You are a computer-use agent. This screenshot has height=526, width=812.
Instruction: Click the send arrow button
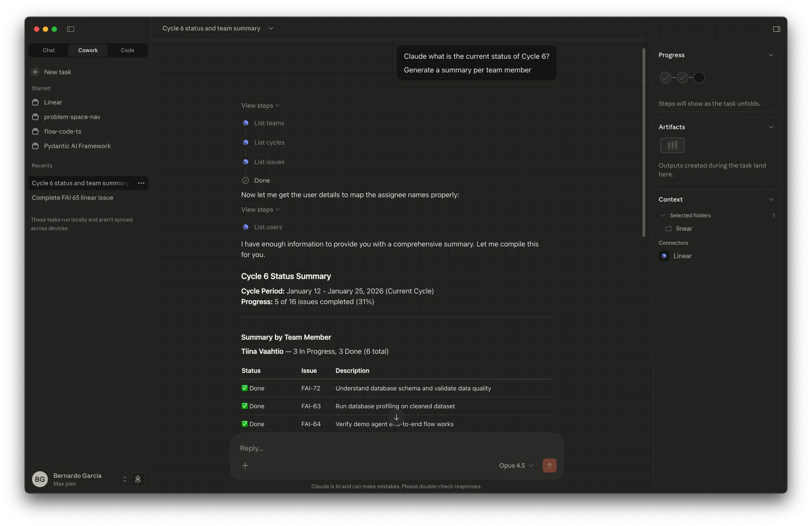click(549, 465)
